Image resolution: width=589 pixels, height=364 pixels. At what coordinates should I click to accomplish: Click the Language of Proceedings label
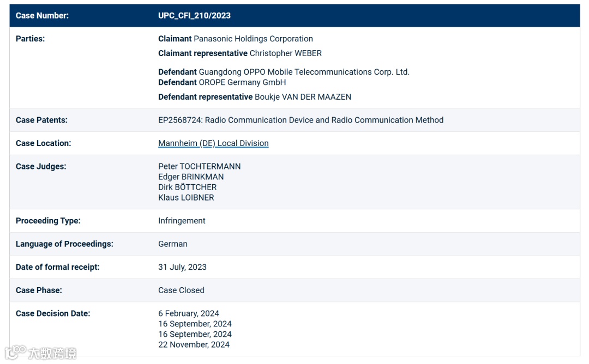point(64,244)
